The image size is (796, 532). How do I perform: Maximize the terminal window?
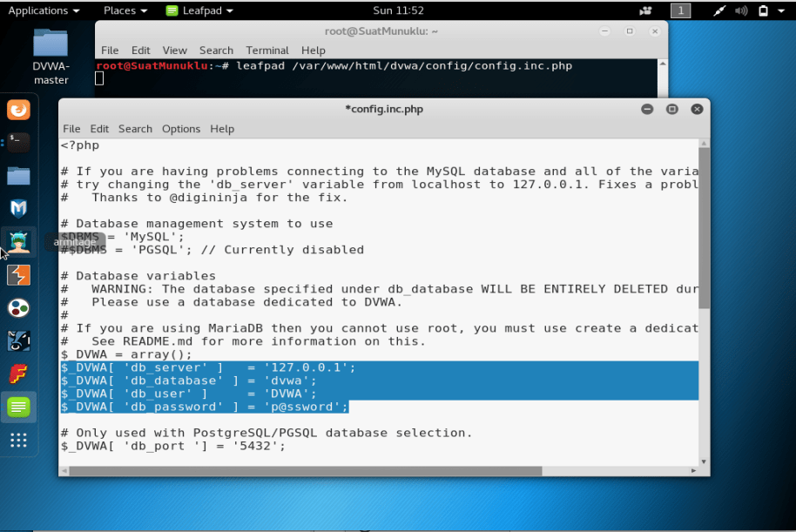[x=630, y=31]
